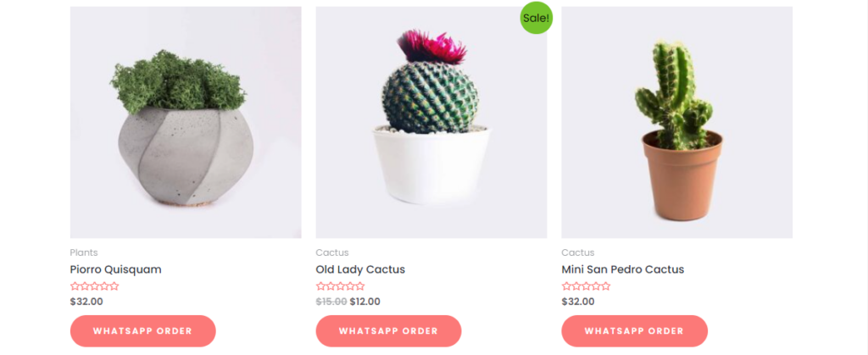Select the Plants category label
Viewport: 868px width, 355px height.
(x=84, y=252)
